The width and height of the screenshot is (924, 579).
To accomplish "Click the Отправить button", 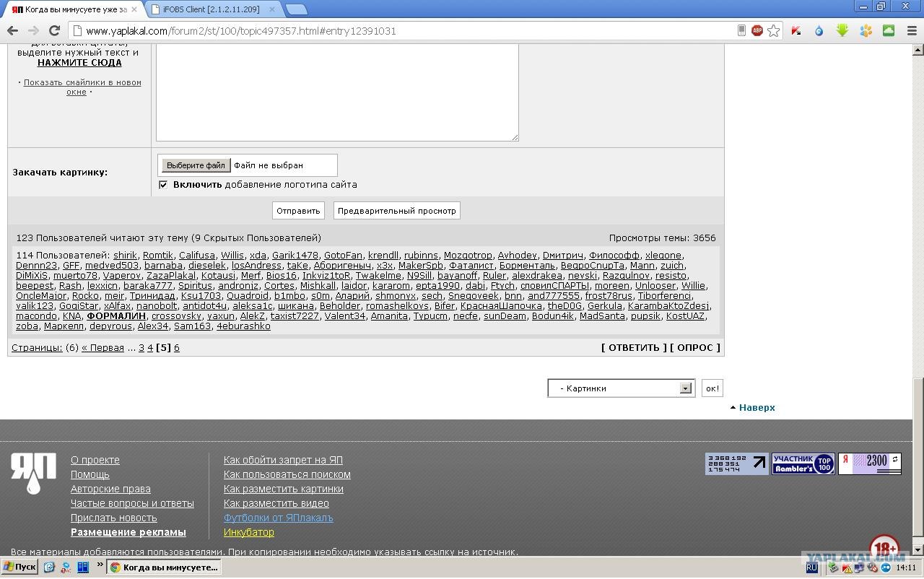I will click(298, 211).
